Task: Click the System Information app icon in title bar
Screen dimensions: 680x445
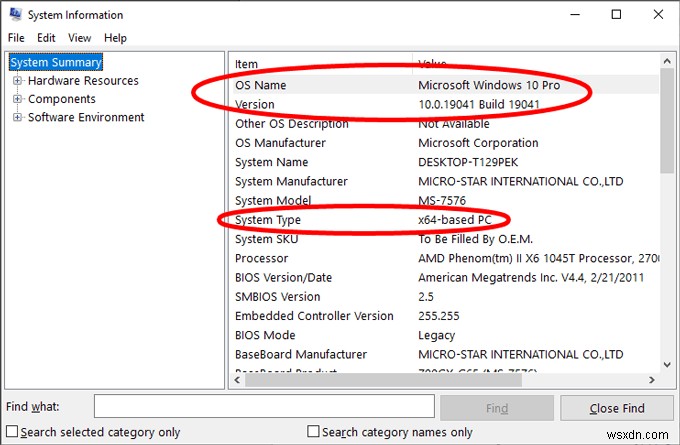Action: click(16, 14)
